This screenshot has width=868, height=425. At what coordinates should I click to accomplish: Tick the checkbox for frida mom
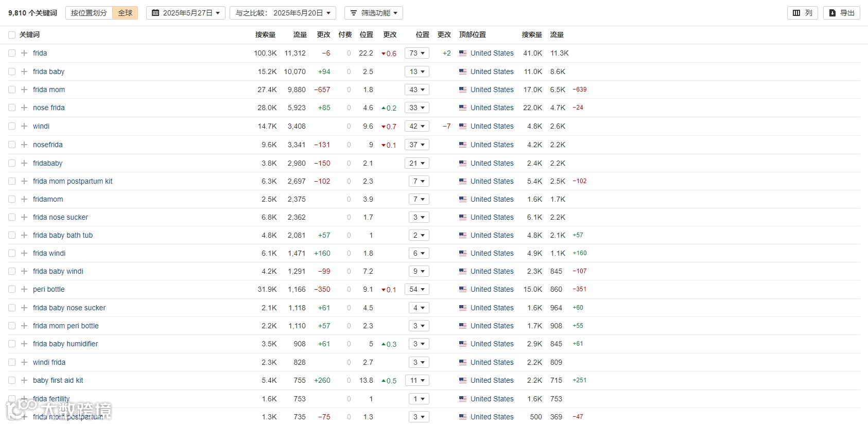click(12, 90)
